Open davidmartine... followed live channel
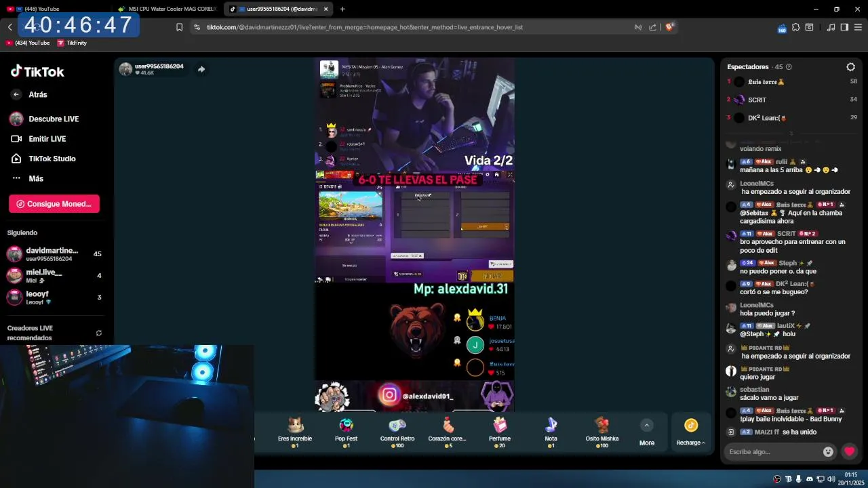This screenshot has height=488, width=868. (x=54, y=254)
